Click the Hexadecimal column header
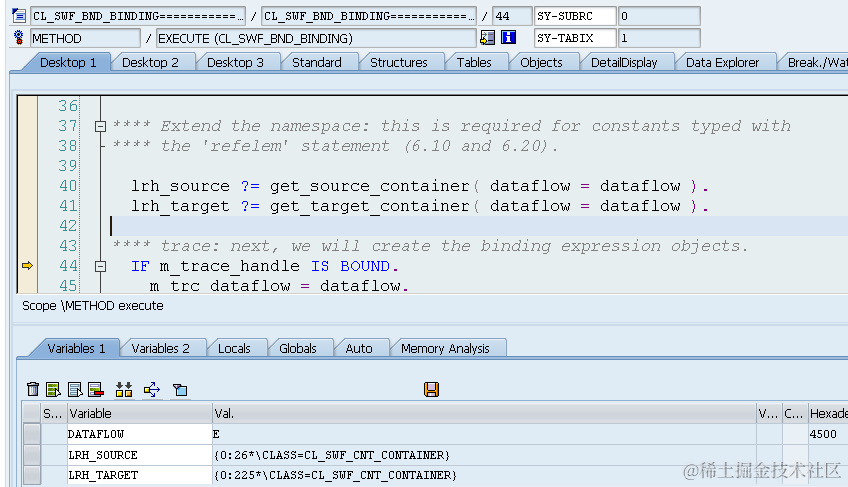 pos(828,413)
